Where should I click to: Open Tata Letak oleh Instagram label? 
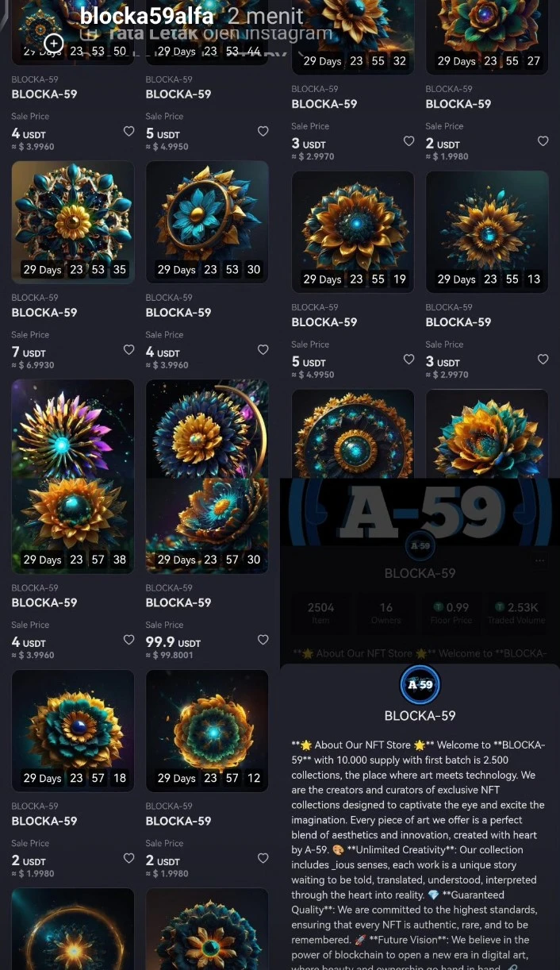[217, 33]
